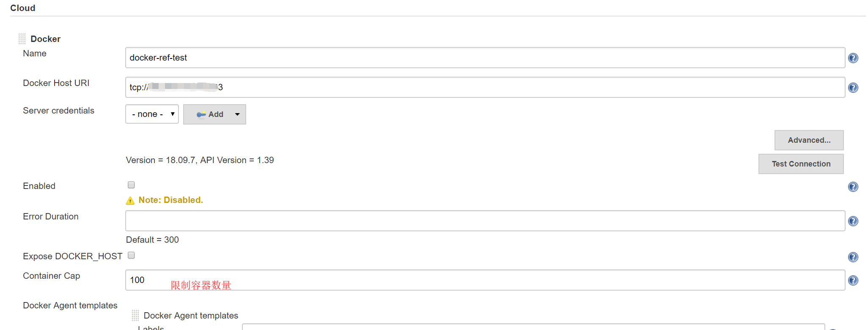The width and height of the screenshot is (868, 330).
Task: Click the Add credentials button
Action: click(210, 114)
